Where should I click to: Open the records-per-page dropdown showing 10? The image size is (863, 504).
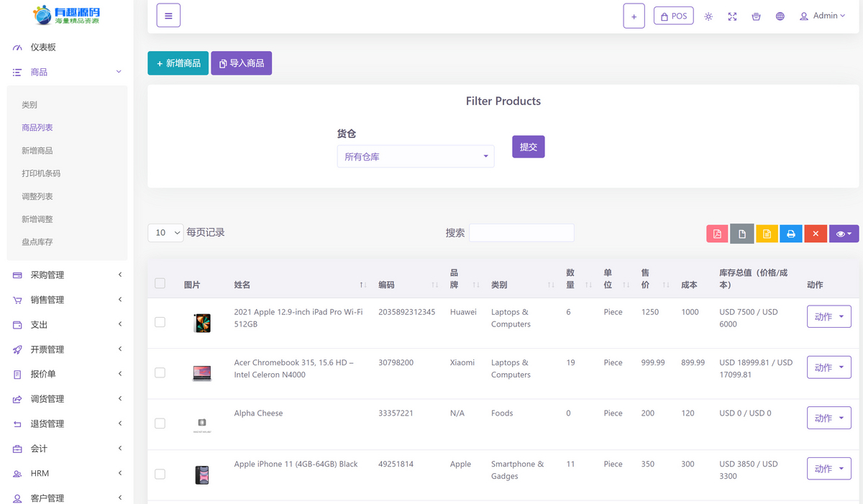(x=165, y=232)
